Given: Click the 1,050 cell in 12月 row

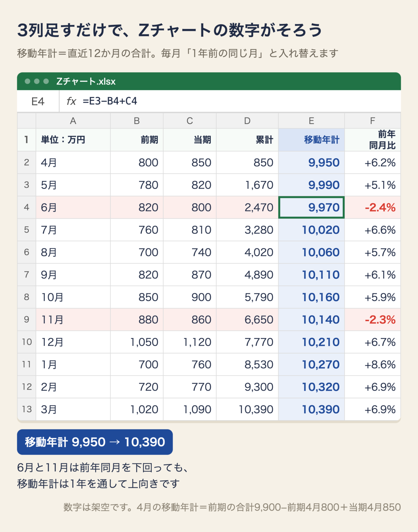Looking at the screenshot, I should (x=137, y=342).
